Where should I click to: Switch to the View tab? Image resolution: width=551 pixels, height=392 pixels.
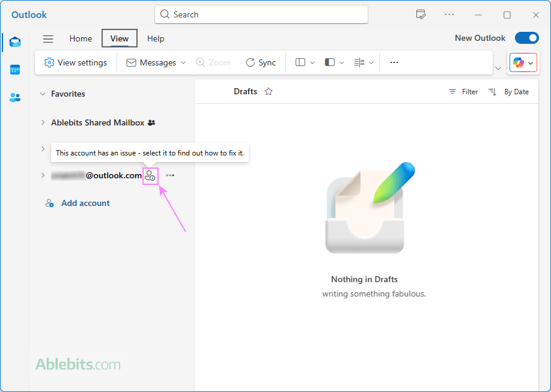[x=120, y=38]
